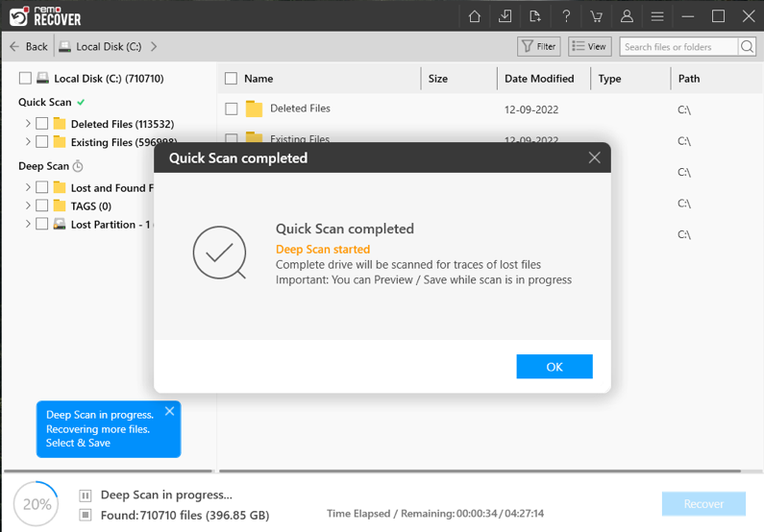Click the Quick Scan heading in tree
The width and height of the screenshot is (764, 532).
pos(45,102)
